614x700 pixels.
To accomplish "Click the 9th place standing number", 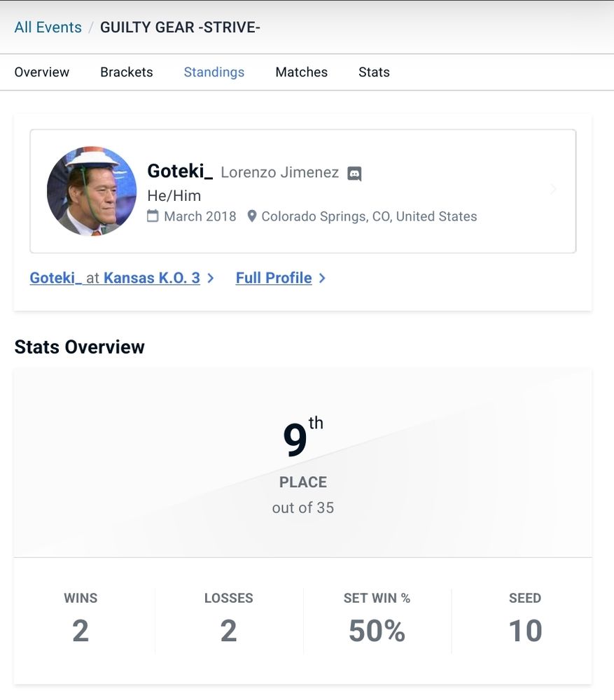I will tap(296, 440).
